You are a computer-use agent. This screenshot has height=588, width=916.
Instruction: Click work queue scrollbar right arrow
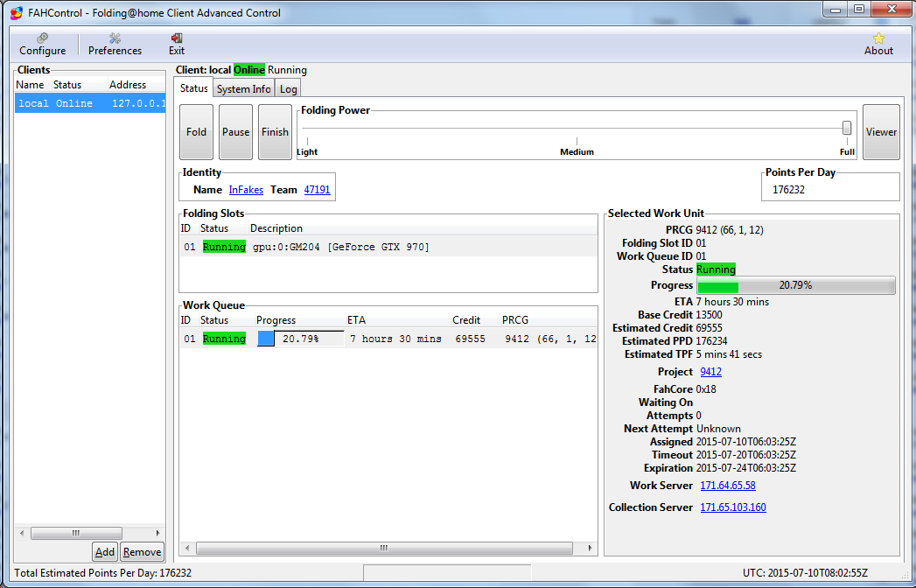tap(590, 549)
